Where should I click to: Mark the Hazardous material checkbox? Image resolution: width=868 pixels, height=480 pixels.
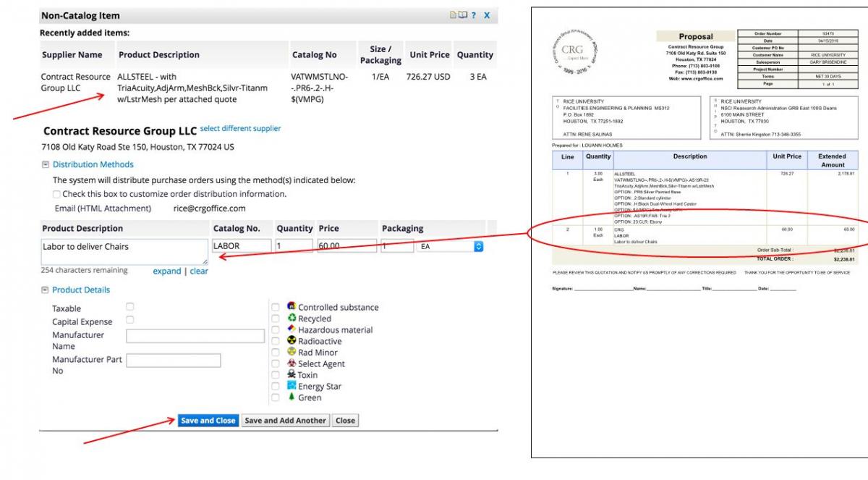point(275,330)
